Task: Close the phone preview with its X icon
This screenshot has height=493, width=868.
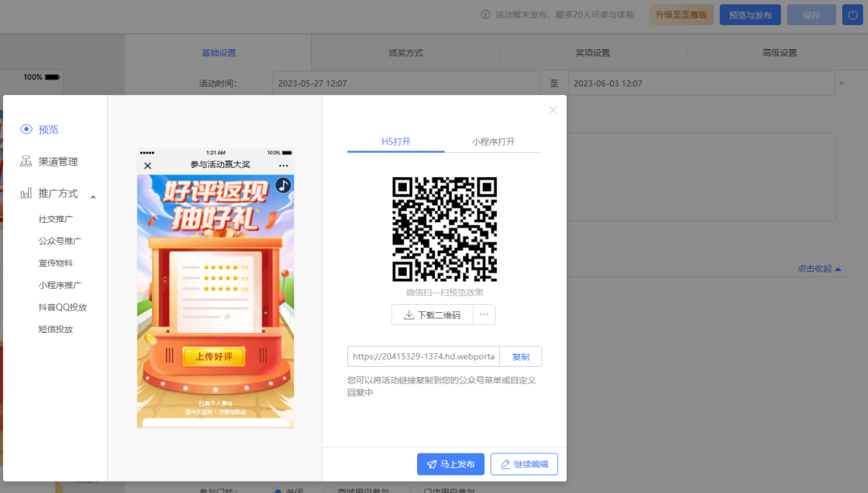Action: click(147, 166)
